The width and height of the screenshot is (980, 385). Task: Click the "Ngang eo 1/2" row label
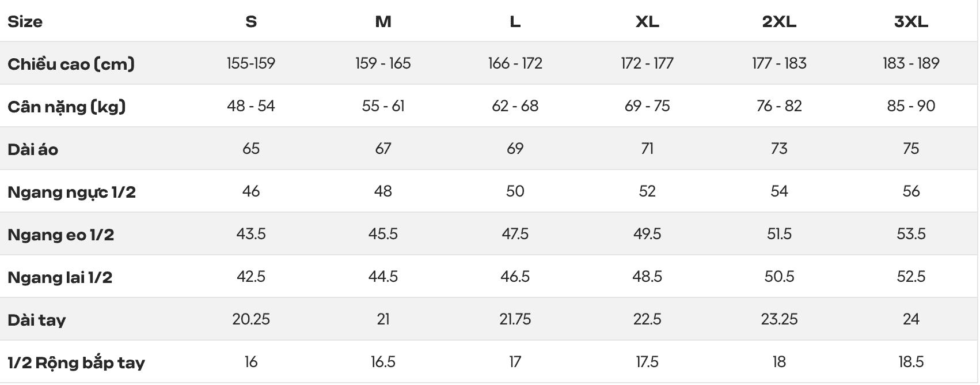point(60,235)
